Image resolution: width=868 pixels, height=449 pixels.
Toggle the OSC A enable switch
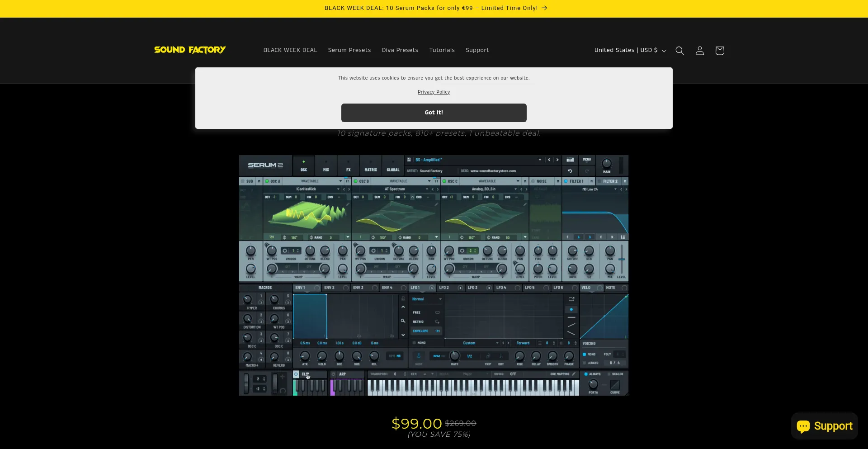[x=267, y=181]
